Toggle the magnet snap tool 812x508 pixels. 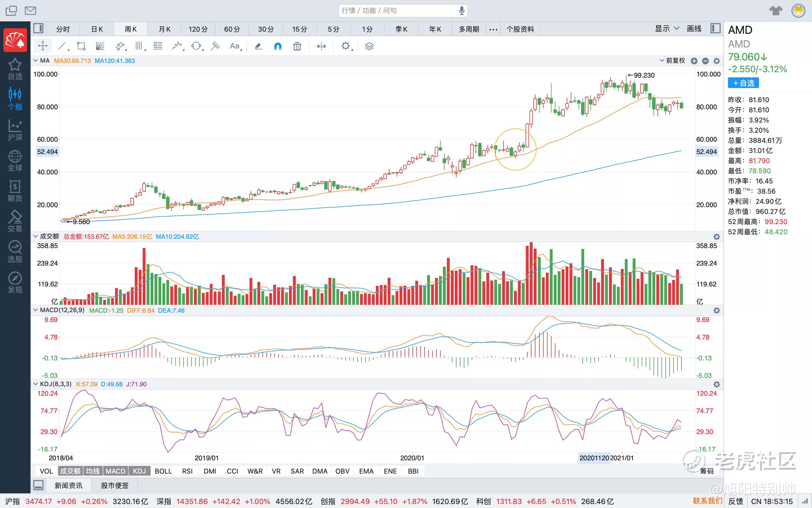pos(277,46)
